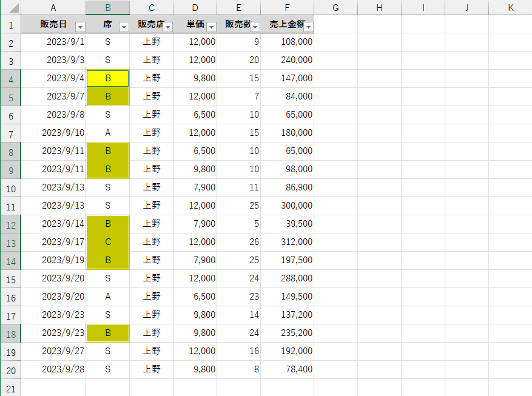Click sales amount cell 147,000
The height and width of the screenshot is (396, 532).
point(288,78)
